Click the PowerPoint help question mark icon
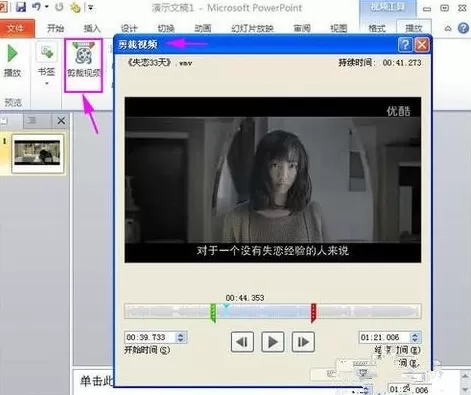The image size is (471, 395). [x=463, y=29]
